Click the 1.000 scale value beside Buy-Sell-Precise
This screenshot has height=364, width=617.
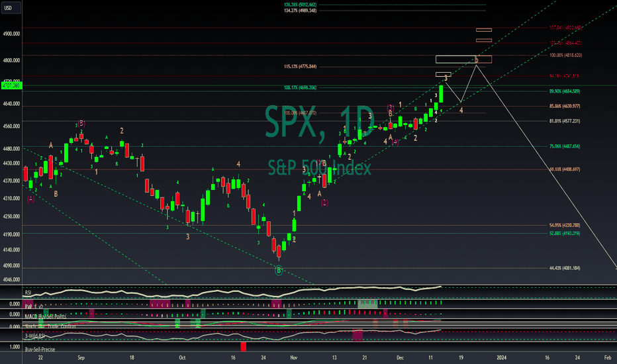click(15, 347)
